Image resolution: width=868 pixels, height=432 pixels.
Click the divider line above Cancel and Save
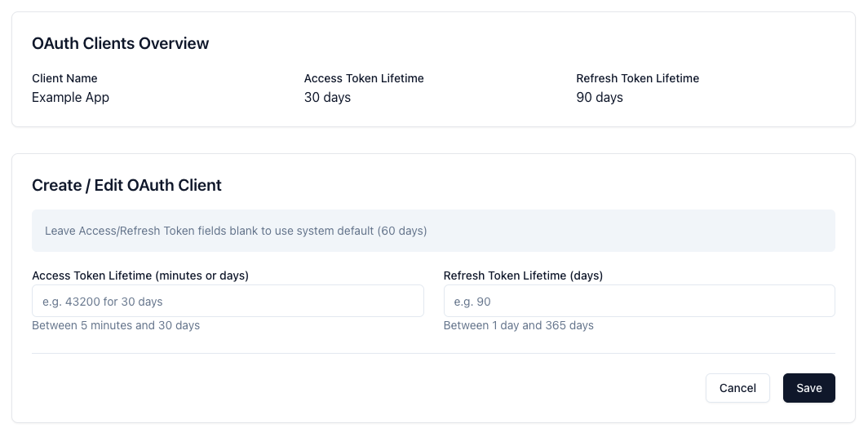432,353
